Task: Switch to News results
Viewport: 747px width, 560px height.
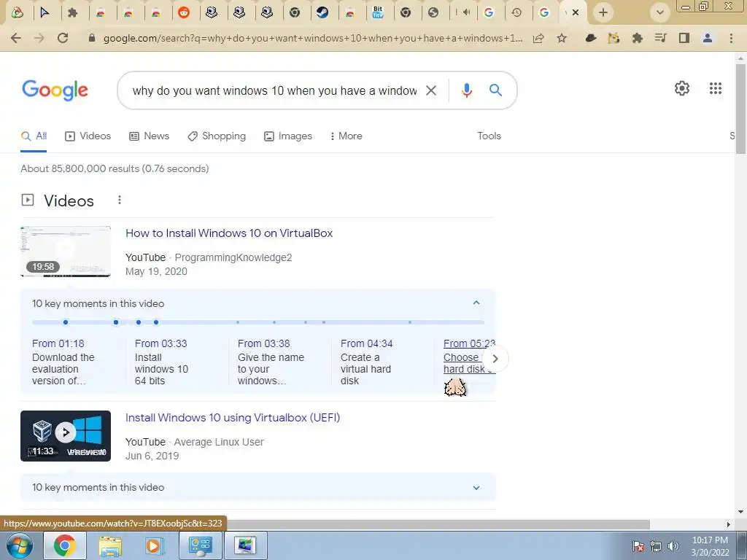Action: click(x=149, y=136)
